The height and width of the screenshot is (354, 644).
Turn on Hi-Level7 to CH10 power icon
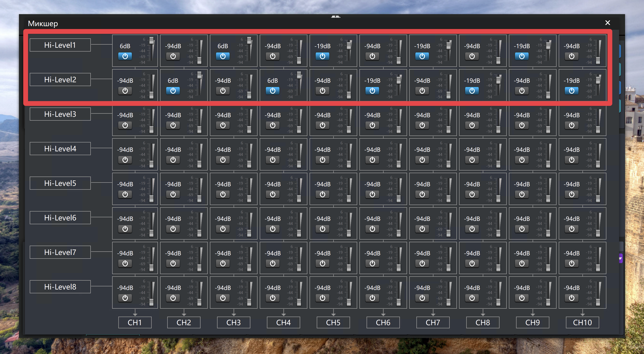tap(571, 263)
